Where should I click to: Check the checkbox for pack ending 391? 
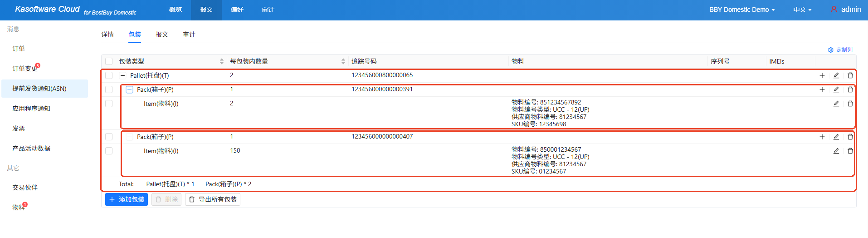click(x=109, y=89)
